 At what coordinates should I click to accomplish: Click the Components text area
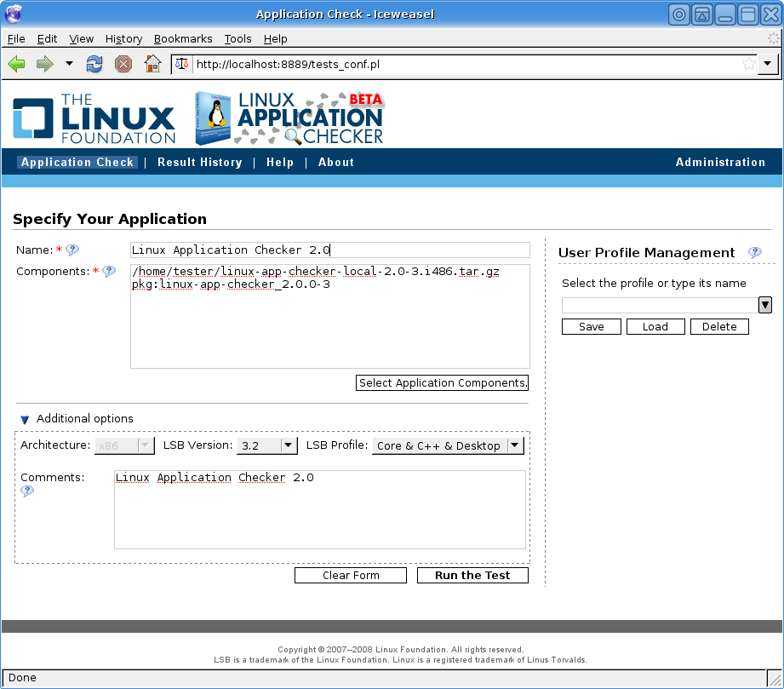tap(330, 316)
